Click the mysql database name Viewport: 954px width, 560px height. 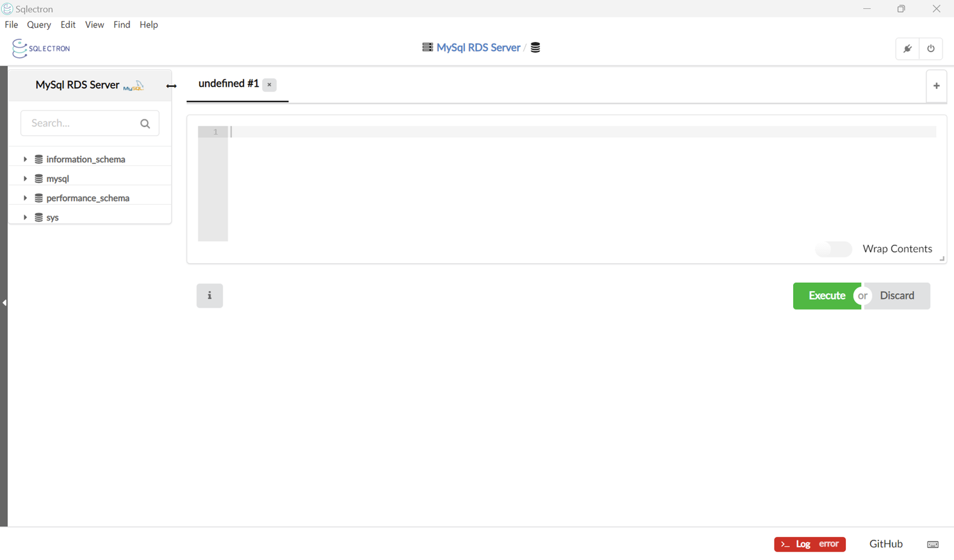tap(58, 179)
